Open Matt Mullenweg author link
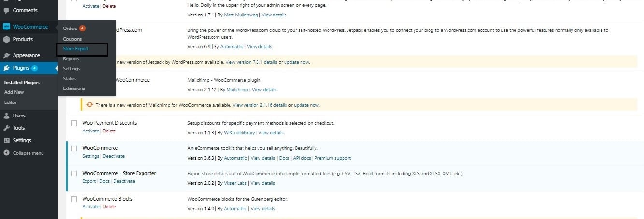Image resolution: width=644 pixels, height=219 pixels. click(x=242, y=15)
